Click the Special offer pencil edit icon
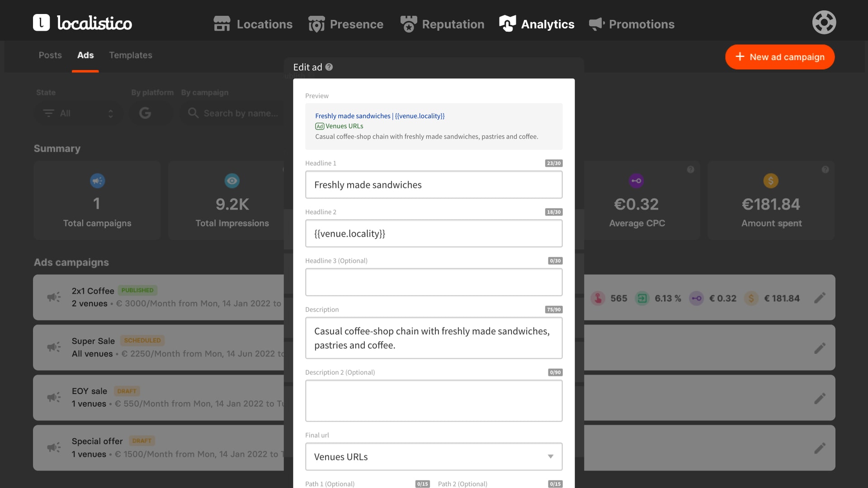This screenshot has height=488, width=868. click(x=820, y=448)
